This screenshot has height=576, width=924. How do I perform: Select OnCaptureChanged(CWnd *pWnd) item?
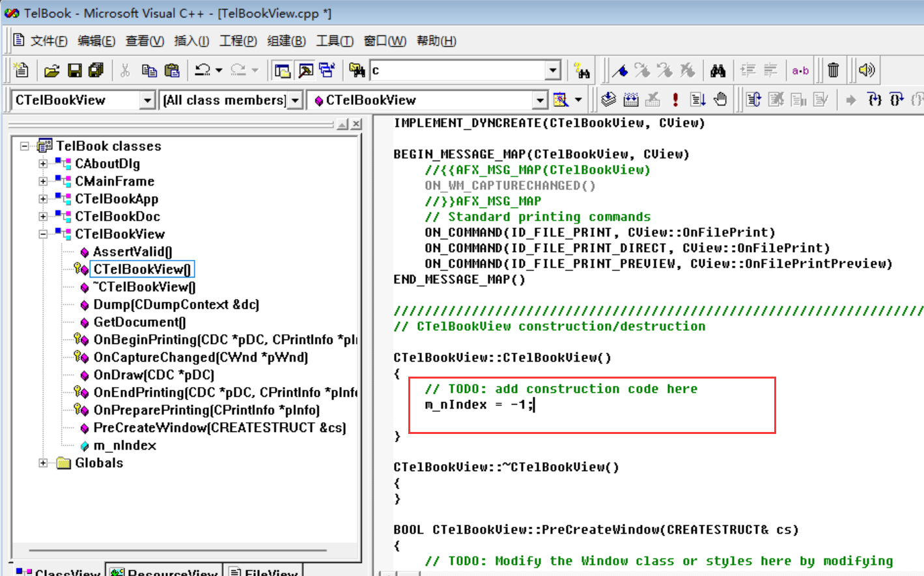201,357
